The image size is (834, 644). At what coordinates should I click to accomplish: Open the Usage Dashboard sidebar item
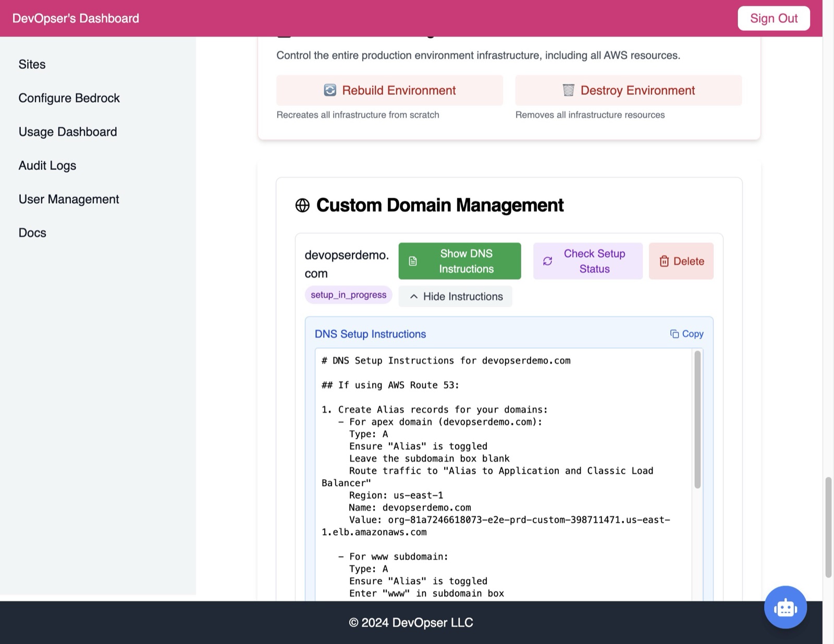[x=68, y=132]
